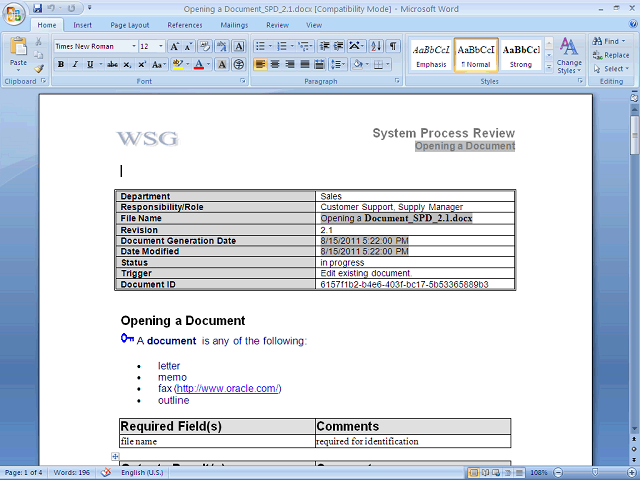Switch to Web Layout view
640x480 pixels.
tap(496, 473)
